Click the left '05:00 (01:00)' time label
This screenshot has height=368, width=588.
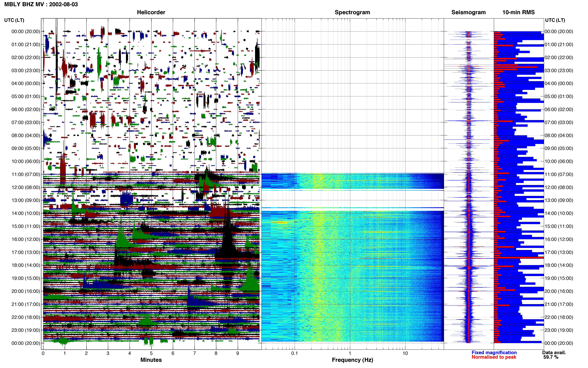tap(26, 96)
